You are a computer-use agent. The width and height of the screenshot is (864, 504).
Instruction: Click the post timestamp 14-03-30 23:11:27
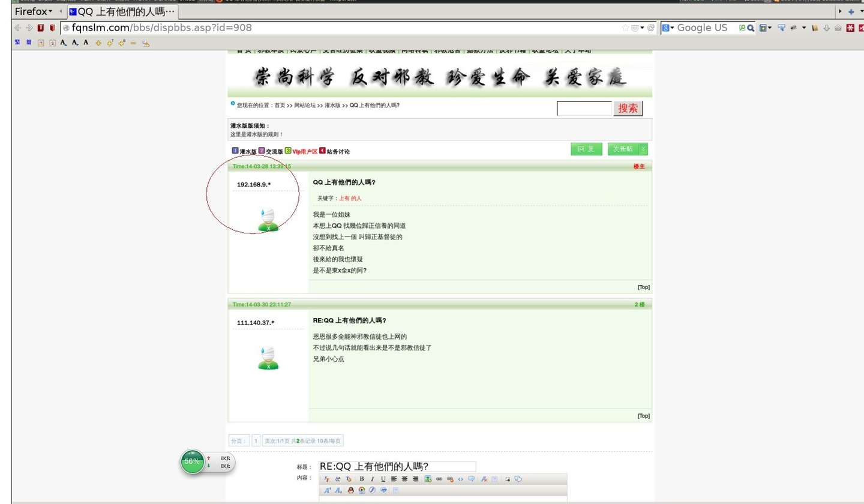[x=262, y=305]
